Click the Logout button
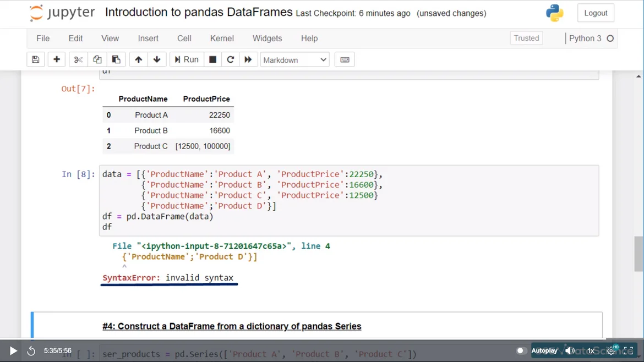This screenshot has height=362, width=644. click(596, 13)
